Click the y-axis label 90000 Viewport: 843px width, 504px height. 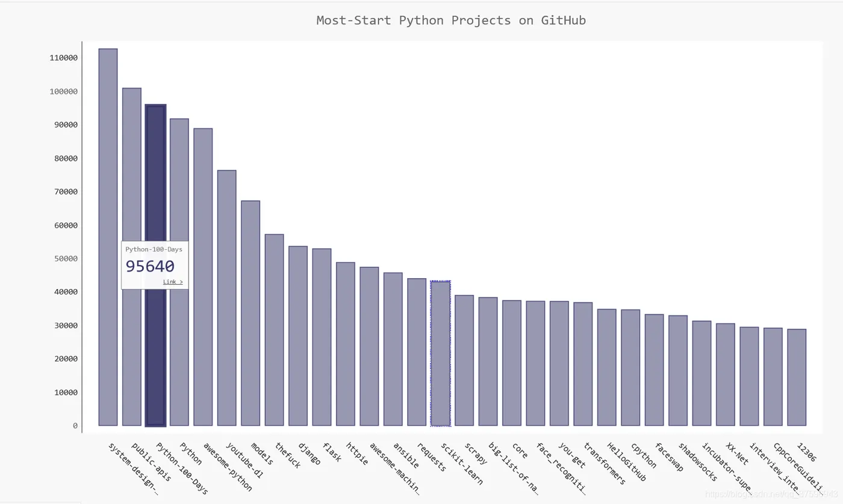click(66, 125)
